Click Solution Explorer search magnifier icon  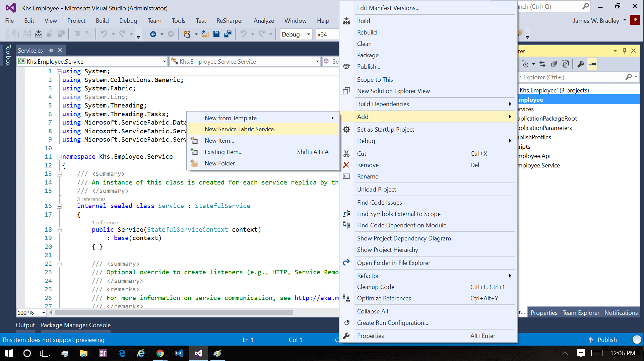(x=629, y=77)
